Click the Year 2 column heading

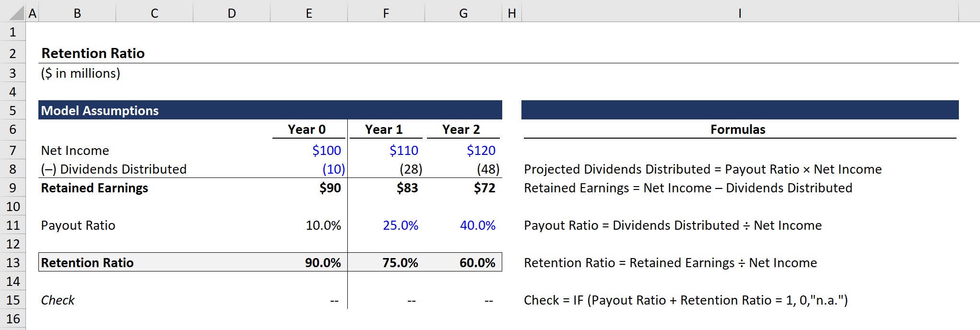pos(461,130)
